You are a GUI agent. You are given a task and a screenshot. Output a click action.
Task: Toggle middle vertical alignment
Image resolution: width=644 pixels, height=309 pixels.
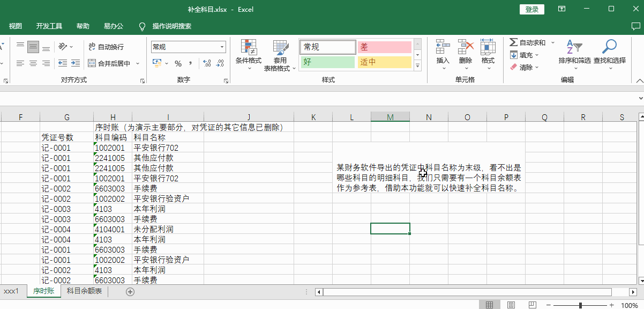click(x=33, y=47)
